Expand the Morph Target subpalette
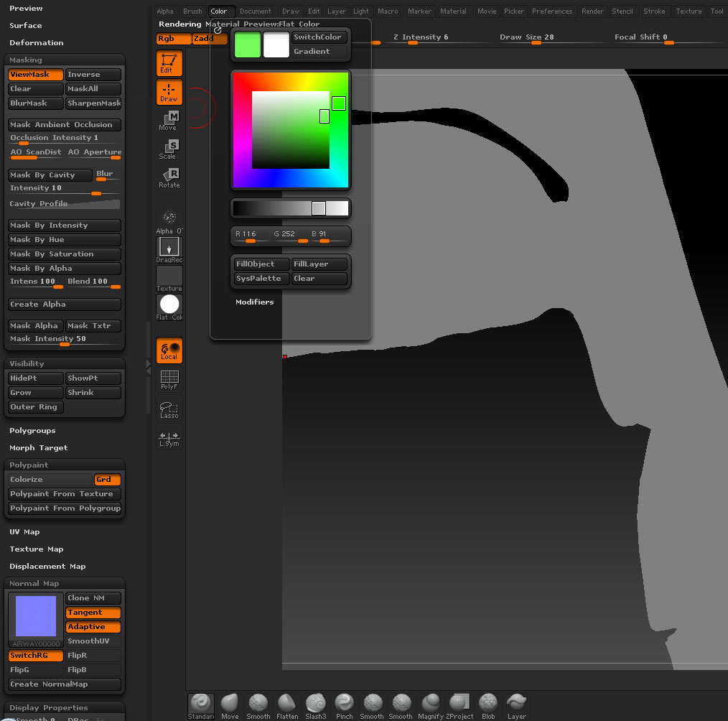 point(39,448)
